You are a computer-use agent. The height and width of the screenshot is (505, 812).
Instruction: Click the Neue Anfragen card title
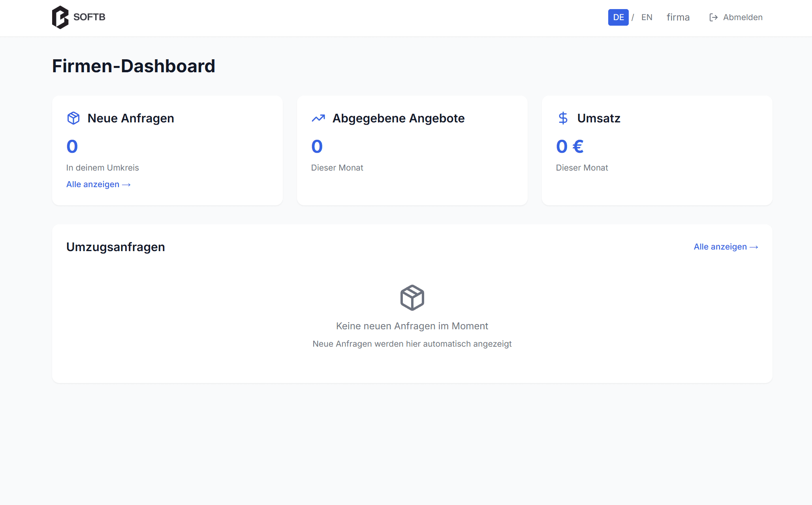131,118
